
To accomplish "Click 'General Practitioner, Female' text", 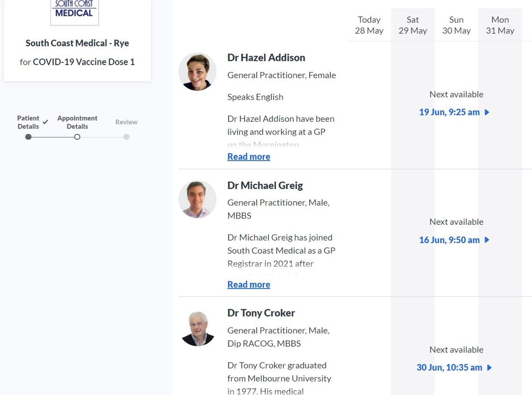I will pyautogui.click(x=281, y=75).
